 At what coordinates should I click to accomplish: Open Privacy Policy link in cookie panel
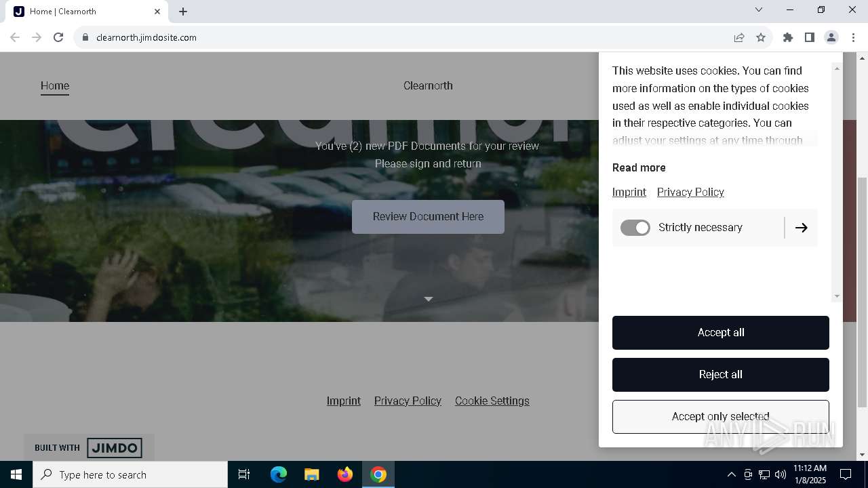(x=690, y=192)
